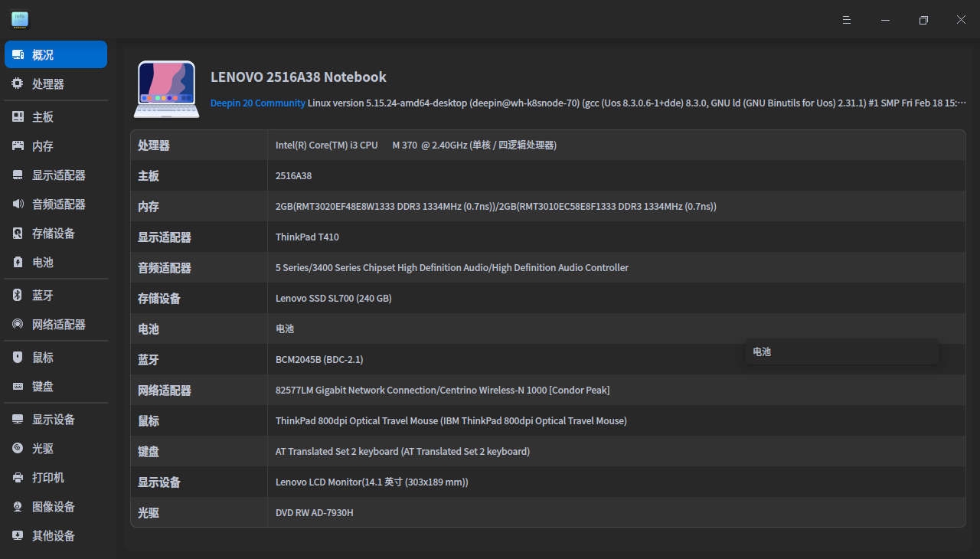Select the 概况 overview button
This screenshot has height=559, width=980.
(x=56, y=55)
